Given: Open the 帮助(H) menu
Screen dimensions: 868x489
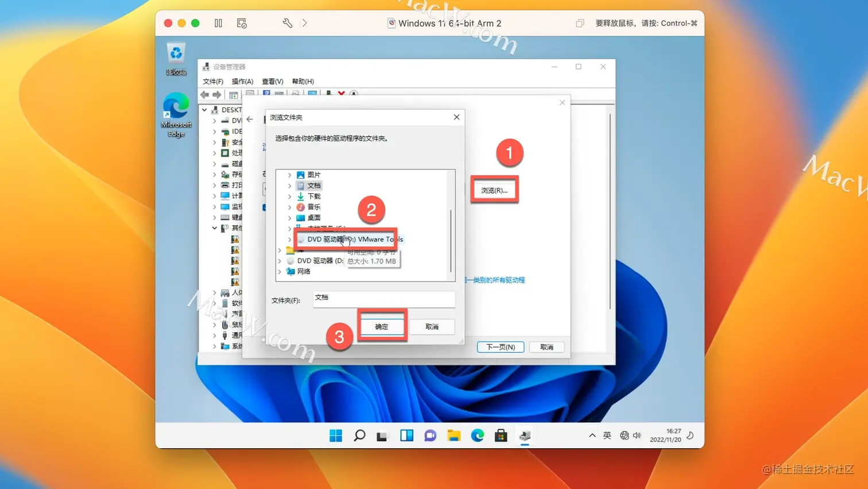Looking at the screenshot, I should 303,82.
